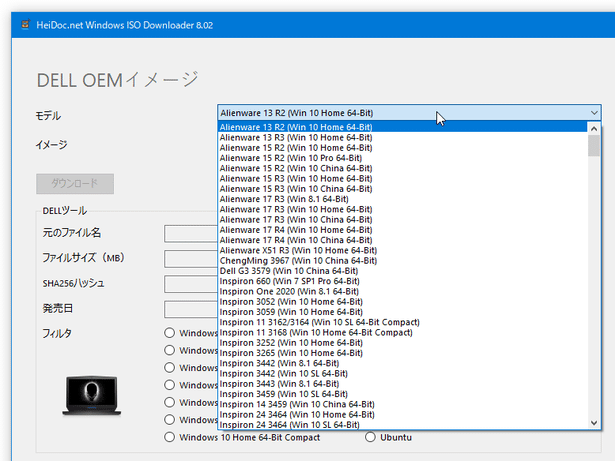Select Inspiron 3443 (Win 8.1 64-Bit)
Screen dimensions: 615x461
402,384
